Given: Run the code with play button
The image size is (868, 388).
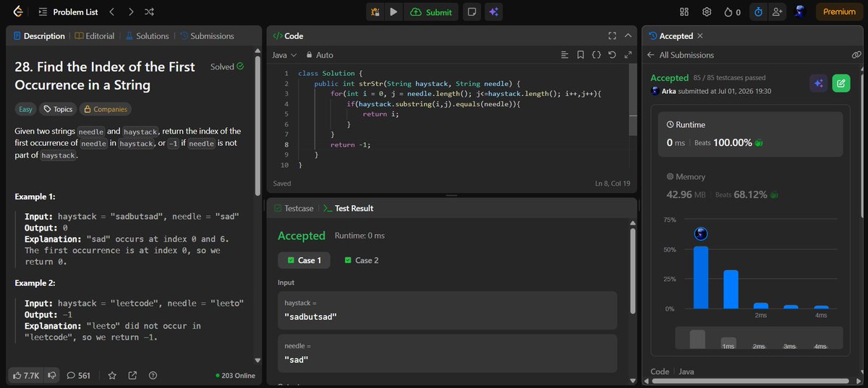Looking at the screenshot, I should tap(393, 12).
